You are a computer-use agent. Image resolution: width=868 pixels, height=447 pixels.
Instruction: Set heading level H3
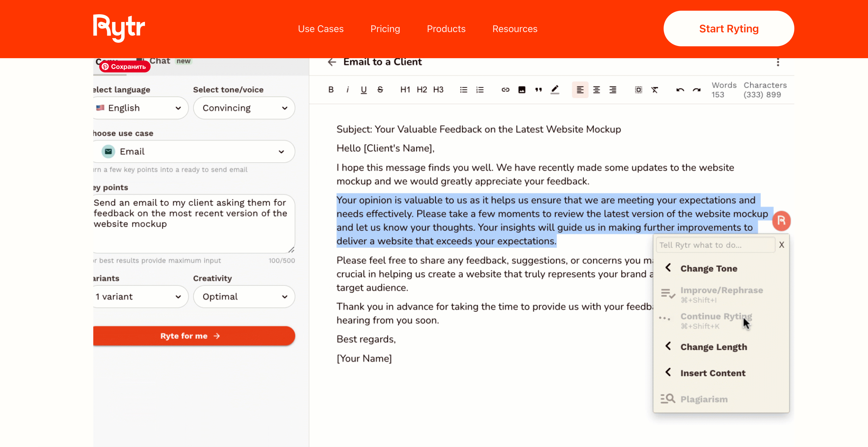[438, 90]
